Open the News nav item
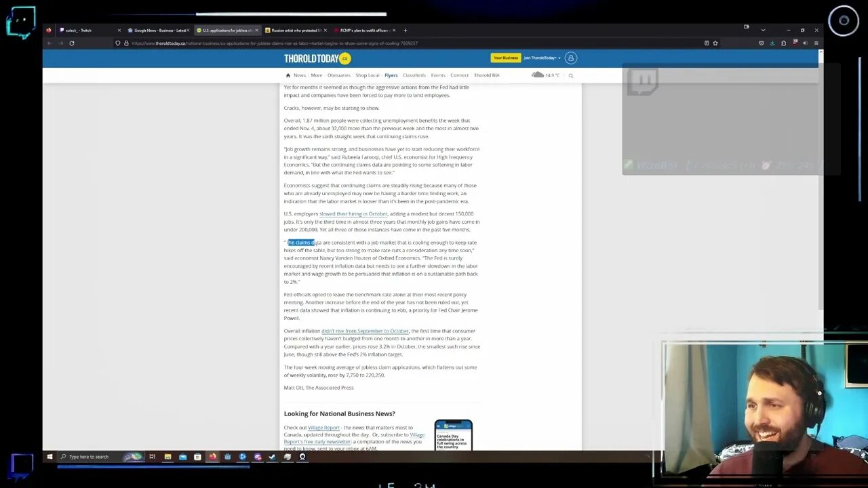The width and height of the screenshot is (868, 488). coord(299,75)
